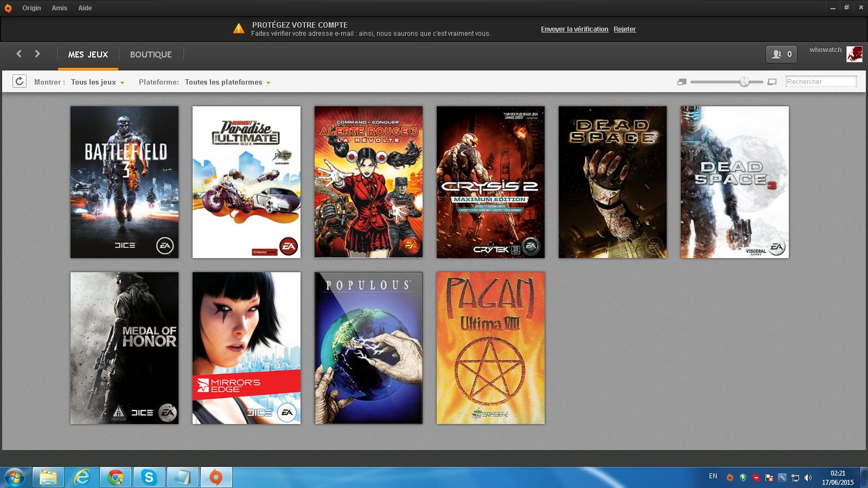Click the Rechercher search field
This screenshot has width=868, height=488.
click(x=821, y=82)
